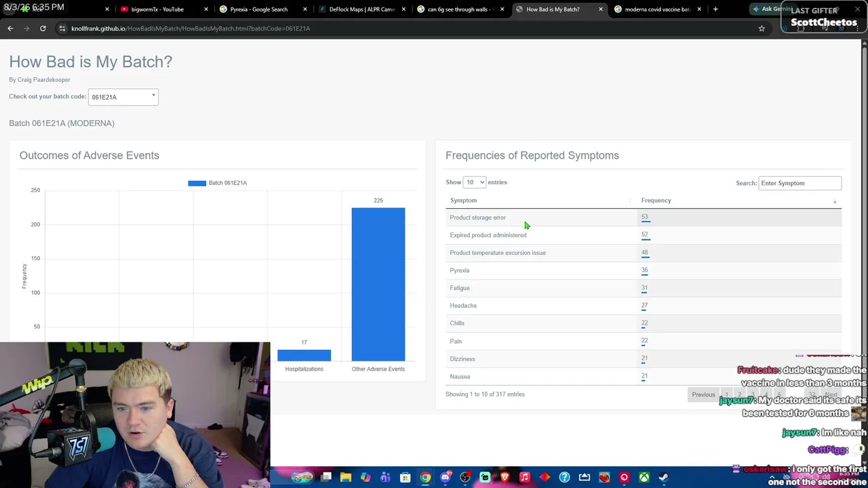Click the address bar URL
This screenshot has height=488, width=868.
pyautogui.click(x=191, y=28)
